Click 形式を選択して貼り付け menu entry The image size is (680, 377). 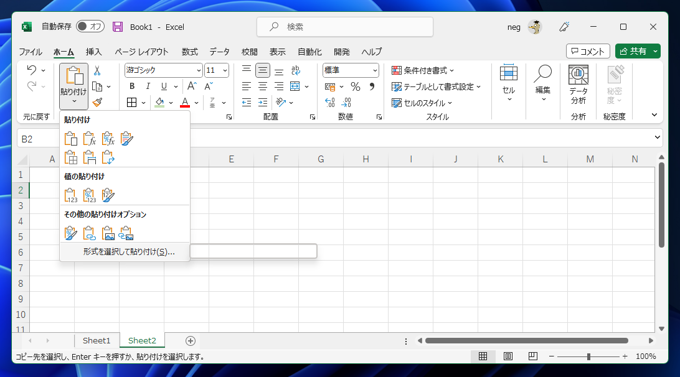(125, 252)
